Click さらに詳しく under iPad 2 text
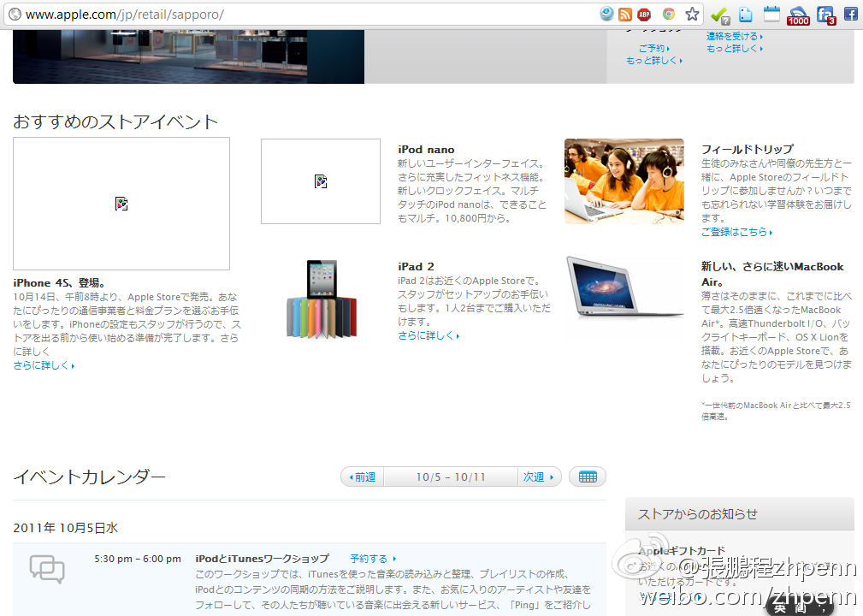Image resolution: width=863 pixels, height=616 pixels. [429, 335]
